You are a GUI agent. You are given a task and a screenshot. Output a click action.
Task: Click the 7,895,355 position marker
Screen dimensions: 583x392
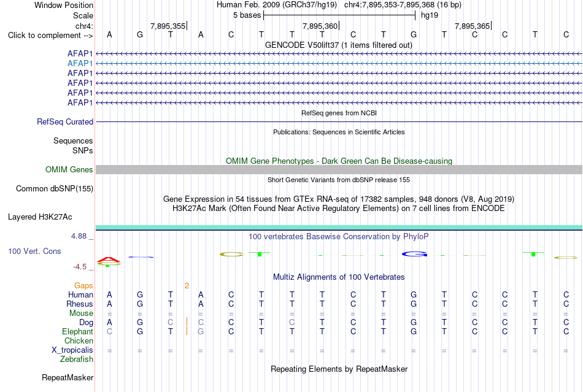pyautogui.click(x=168, y=26)
